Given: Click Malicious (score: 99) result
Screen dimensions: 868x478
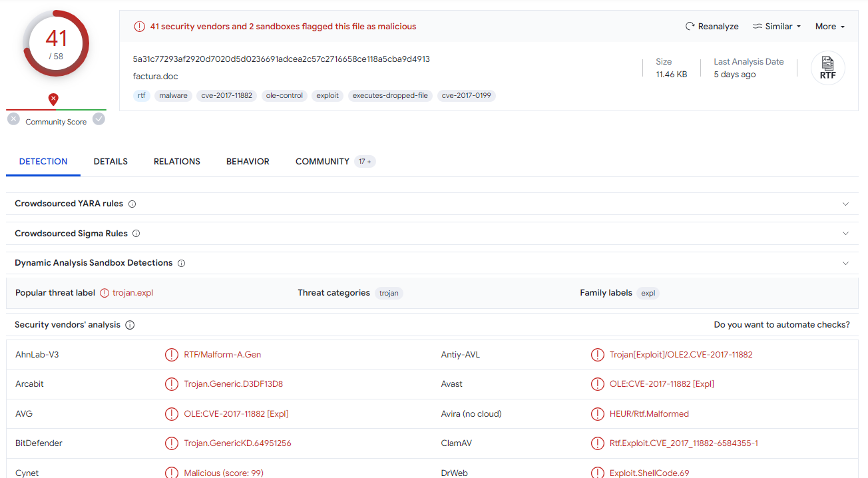Looking at the screenshot, I should [x=224, y=473].
